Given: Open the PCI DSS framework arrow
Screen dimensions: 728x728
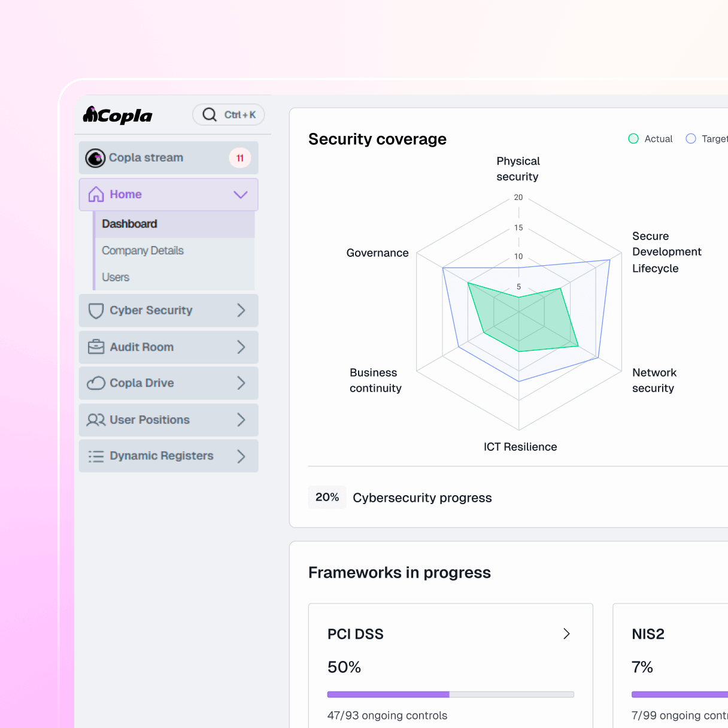Looking at the screenshot, I should (566, 634).
